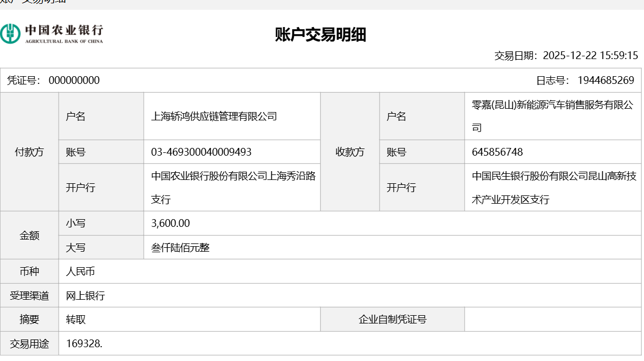Click payer account number 03-469300040009493
Viewport: 644px width, 361px height.
tap(201, 152)
